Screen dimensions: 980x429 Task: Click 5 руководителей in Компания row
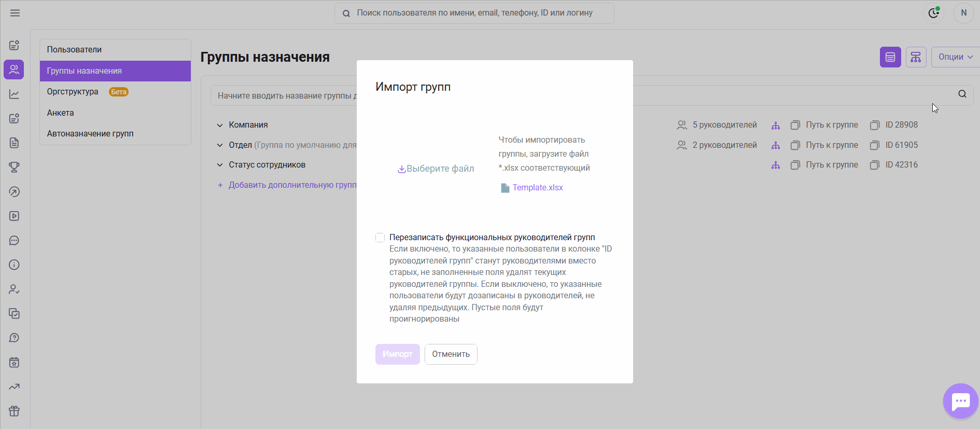point(724,125)
